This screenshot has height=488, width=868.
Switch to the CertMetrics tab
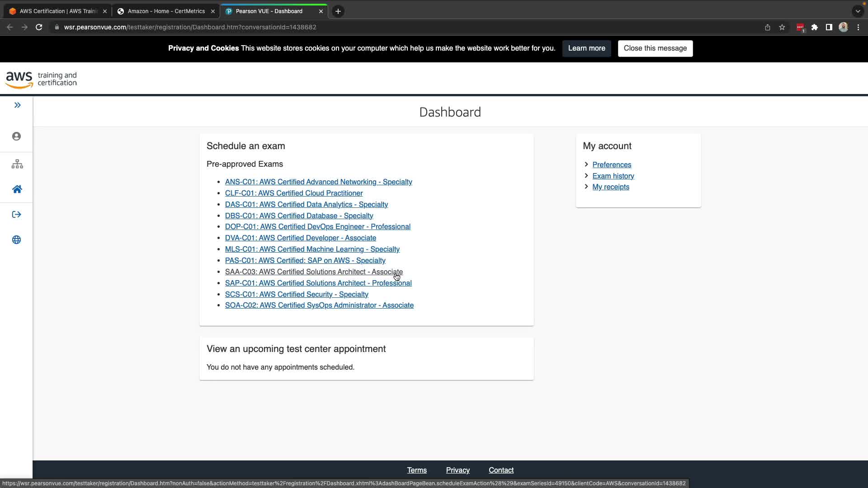[x=166, y=11]
